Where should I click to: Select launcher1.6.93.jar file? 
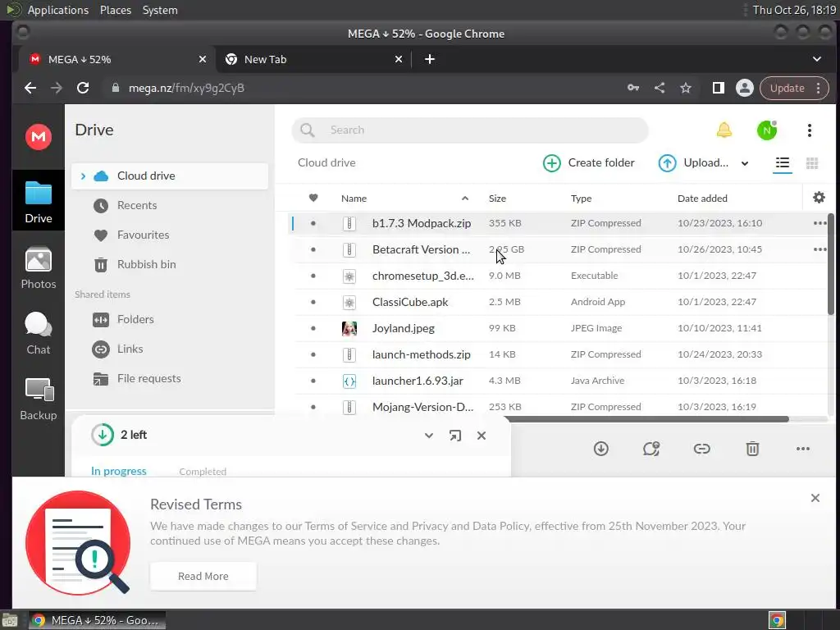click(418, 381)
